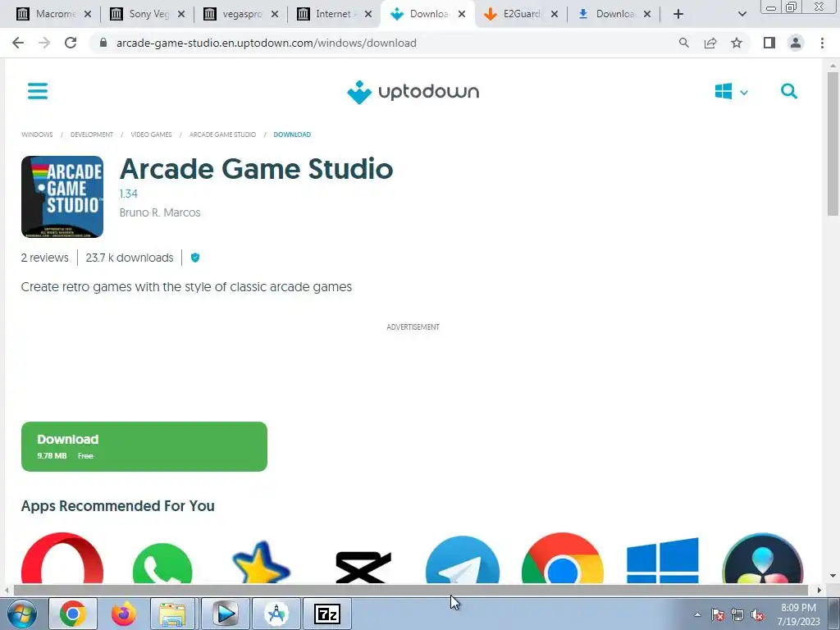Reload the page with the refresh icon

[x=71, y=43]
